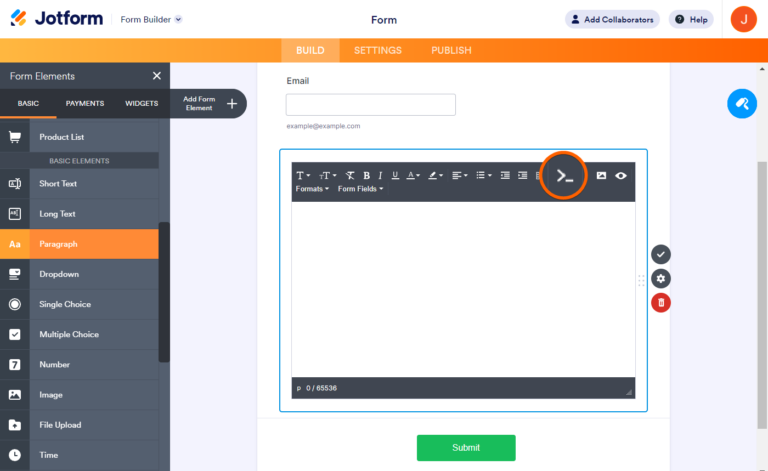Toggle the editor preview eye icon
This screenshot has height=471, width=768.
[x=621, y=175]
